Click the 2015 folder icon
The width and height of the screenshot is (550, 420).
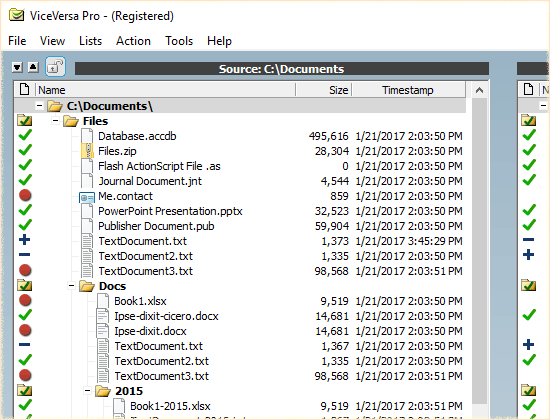tap(103, 391)
